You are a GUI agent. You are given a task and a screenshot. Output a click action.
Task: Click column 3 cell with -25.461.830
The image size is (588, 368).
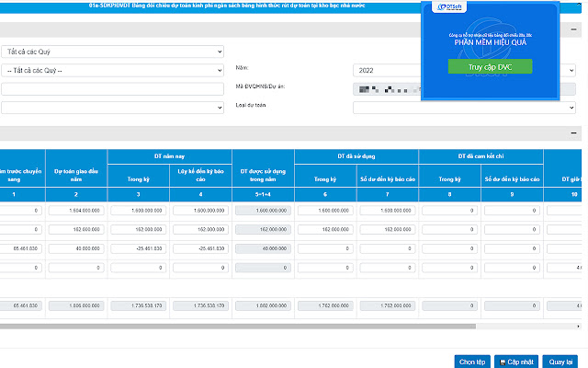pyautogui.click(x=139, y=248)
